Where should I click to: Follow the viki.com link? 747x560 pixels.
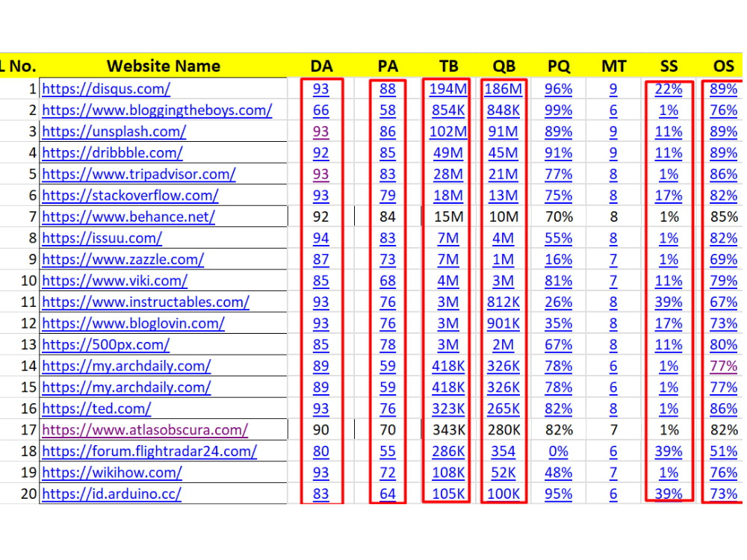coord(114,281)
